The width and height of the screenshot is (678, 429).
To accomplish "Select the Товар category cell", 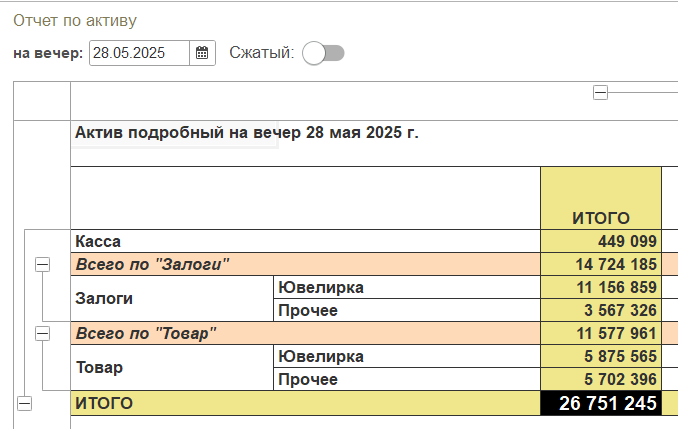I will [172, 368].
